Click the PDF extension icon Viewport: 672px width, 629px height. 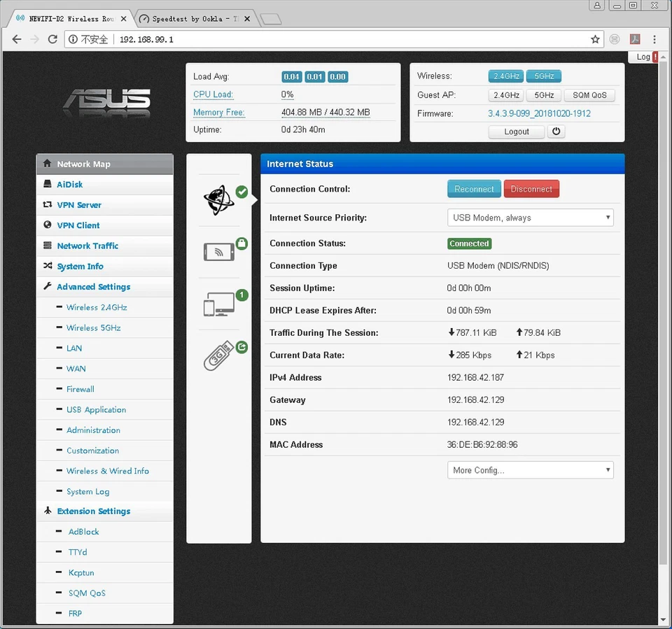(x=635, y=39)
